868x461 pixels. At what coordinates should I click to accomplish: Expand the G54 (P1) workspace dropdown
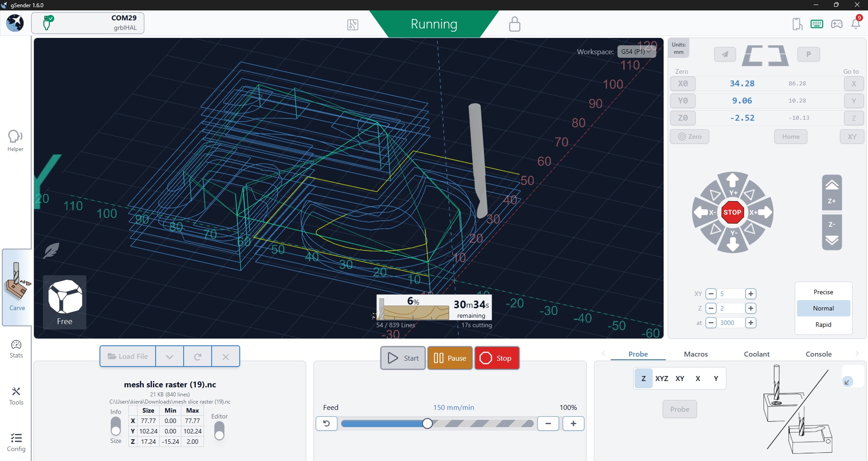point(636,52)
